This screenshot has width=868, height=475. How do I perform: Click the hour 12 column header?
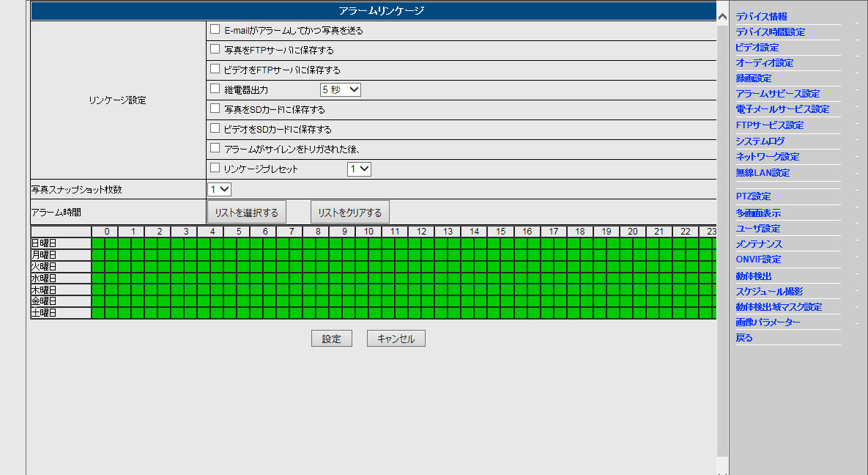pyautogui.click(x=421, y=232)
